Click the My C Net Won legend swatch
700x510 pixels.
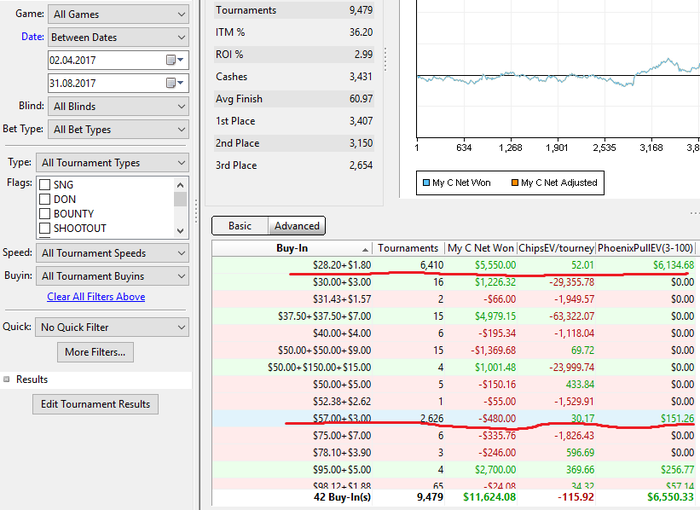(426, 183)
